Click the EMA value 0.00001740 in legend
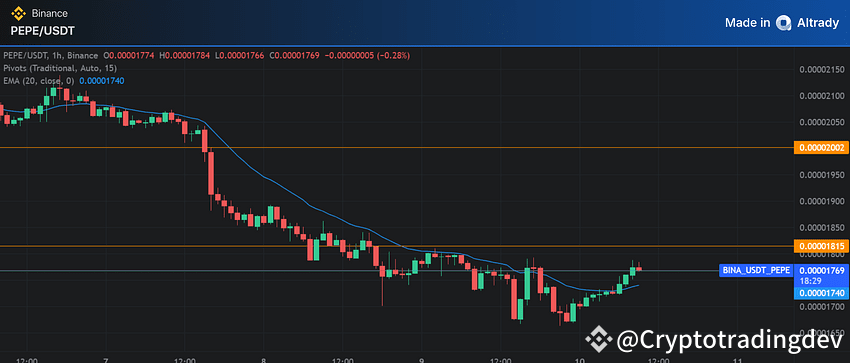Screen dimensions: 850x363 pos(101,81)
